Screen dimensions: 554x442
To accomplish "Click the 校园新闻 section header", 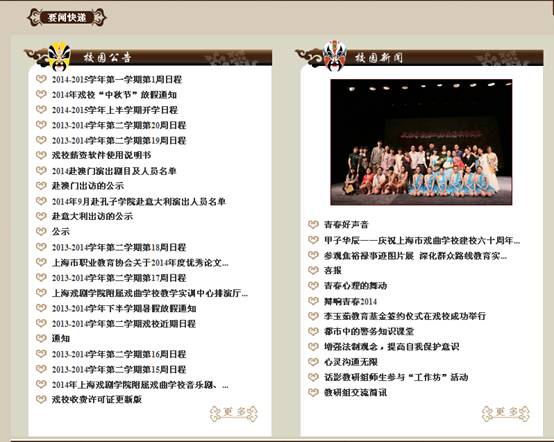I will pos(379,58).
